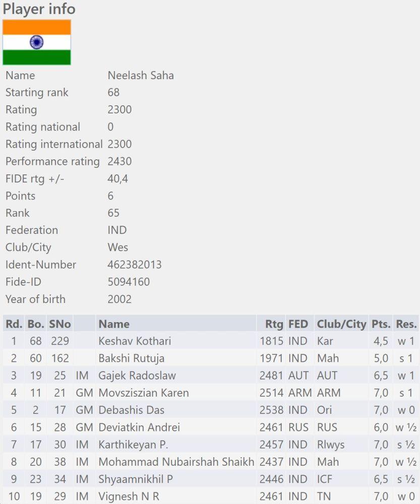This screenshot has height=504, width=420.
Task: Click the India flag image
Action: click(x=37, y=42)
